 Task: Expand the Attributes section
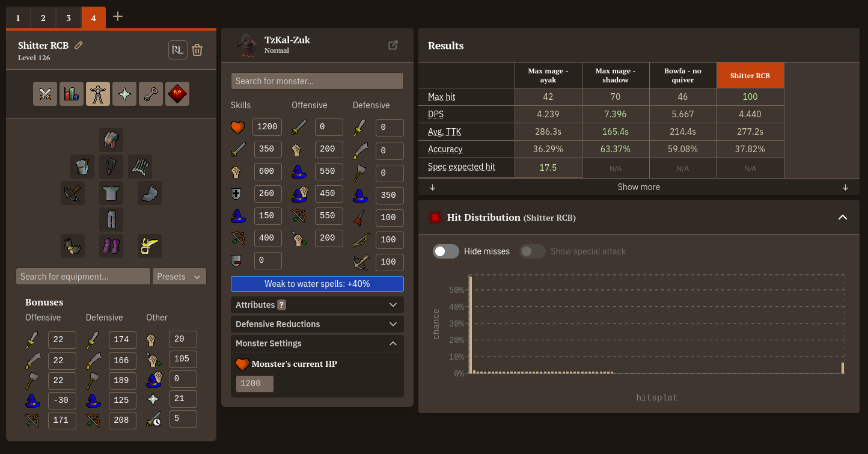pos(317,305)
